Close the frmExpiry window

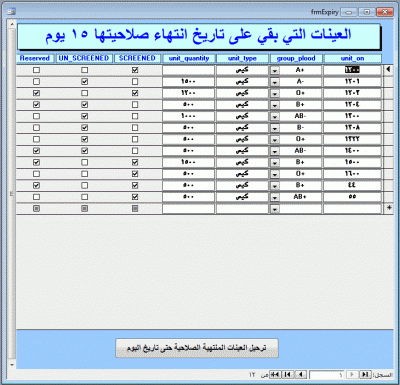point(384,12)
